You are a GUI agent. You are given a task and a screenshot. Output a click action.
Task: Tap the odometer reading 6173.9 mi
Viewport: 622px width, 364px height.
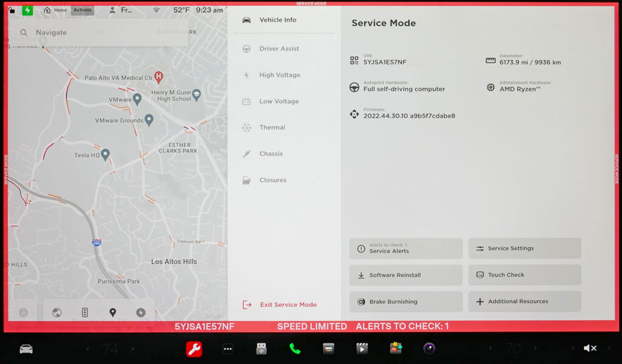[530, 62]
